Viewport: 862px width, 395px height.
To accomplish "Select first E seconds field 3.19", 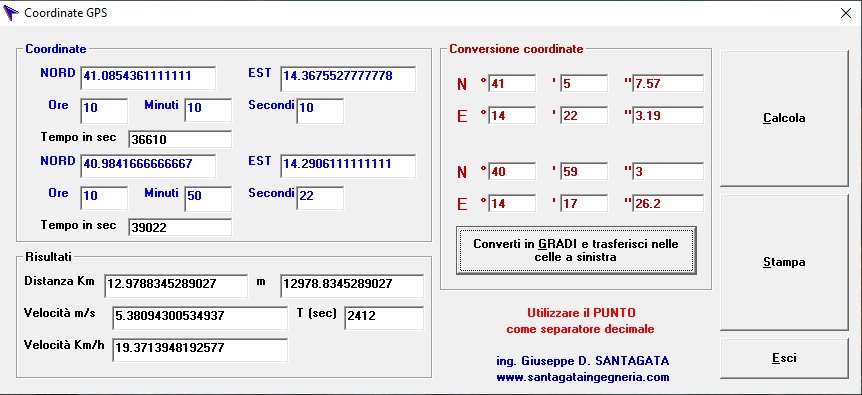I will (668, 115).
